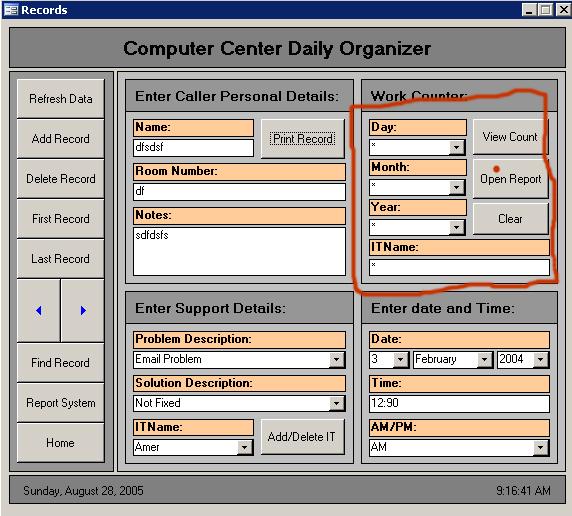Open the Year dropdown in Work Counter
This screenshot has height=516, width=572.
tap(456, 228)
